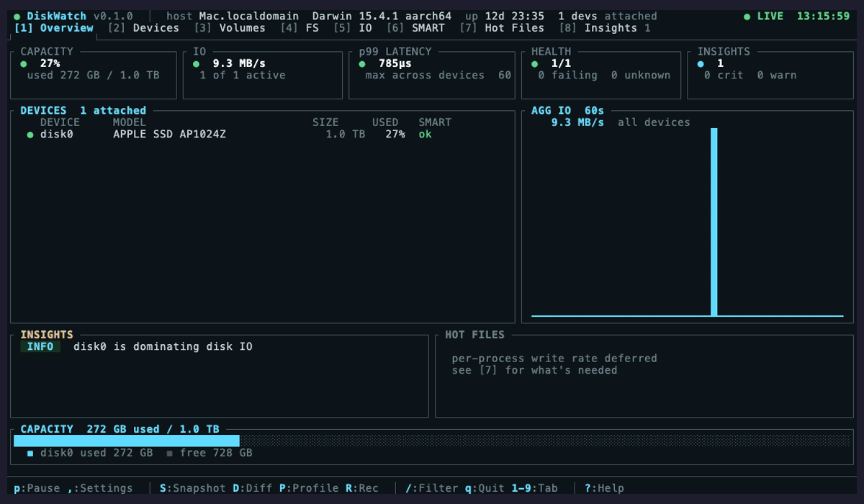Click the host Mac.localdomain text

(x=233, y=16)
